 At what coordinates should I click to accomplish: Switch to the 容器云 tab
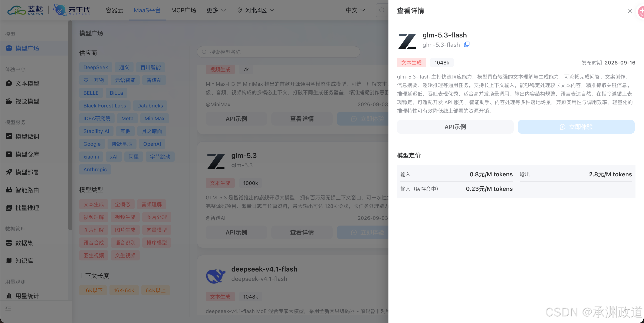pyautogui.click(x=115, y=10)
